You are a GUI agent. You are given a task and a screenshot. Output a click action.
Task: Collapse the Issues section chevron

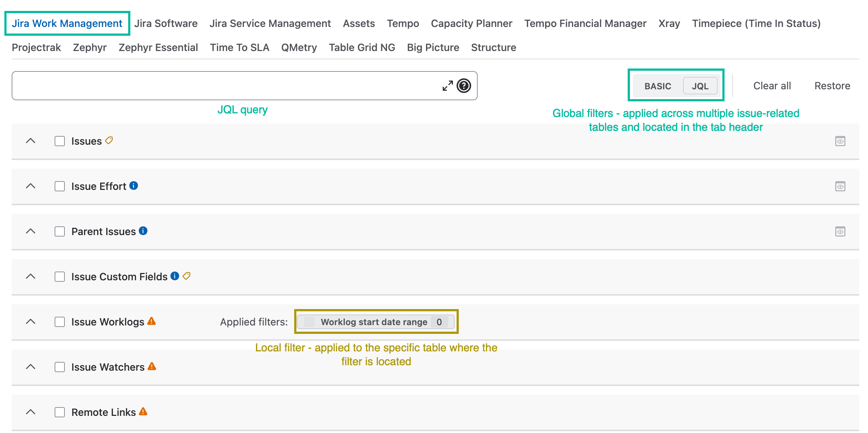coord(31,141)
